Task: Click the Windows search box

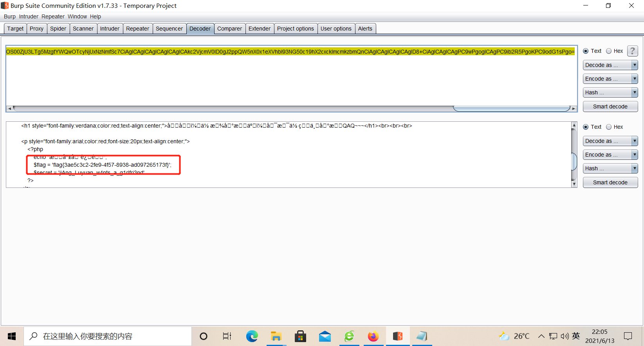Action: click(x=108, y=336)
